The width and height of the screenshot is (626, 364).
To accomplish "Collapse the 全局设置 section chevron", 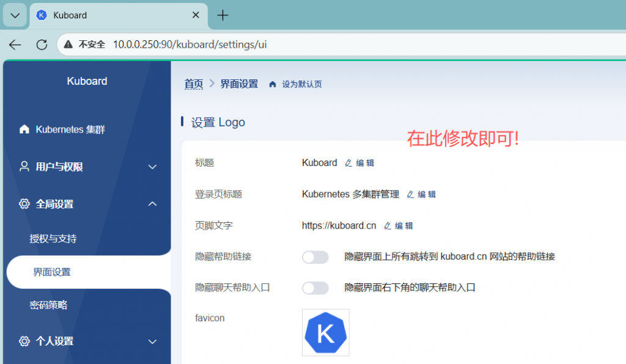I will 153,204.
